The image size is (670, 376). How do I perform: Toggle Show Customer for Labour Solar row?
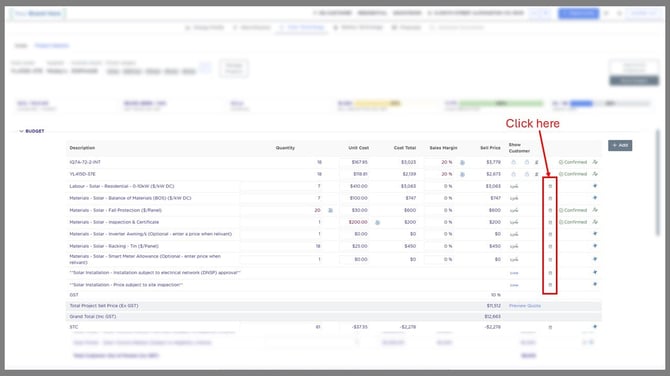[x=514, y=186]
